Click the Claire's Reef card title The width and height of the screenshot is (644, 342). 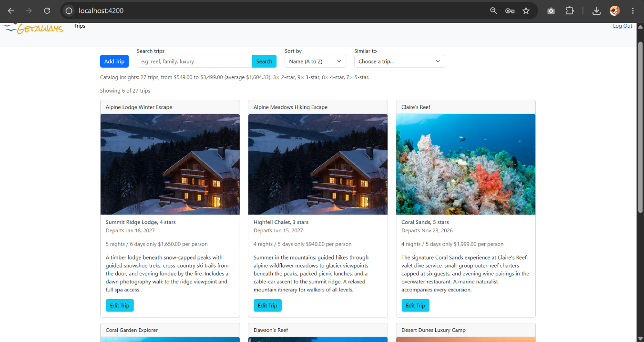point(416,107)
